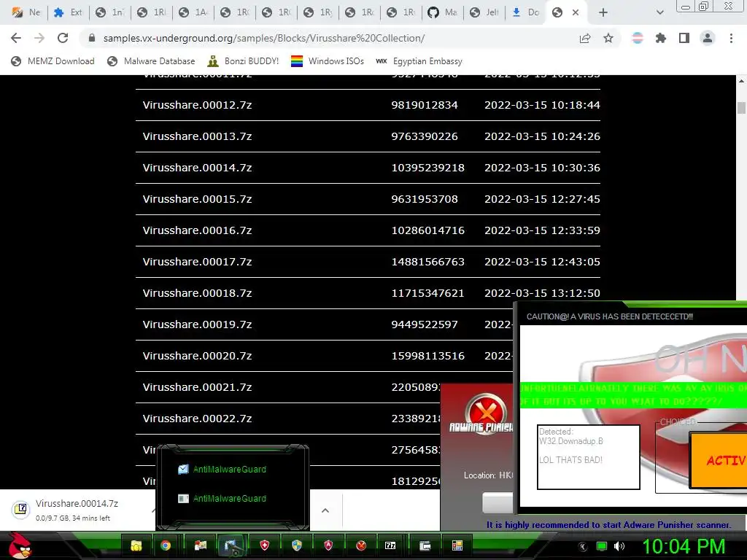Switch to the GitHub 'Ma' tab
The width and height of the screenshot is (747, 560).
click(x=443, y=12)
